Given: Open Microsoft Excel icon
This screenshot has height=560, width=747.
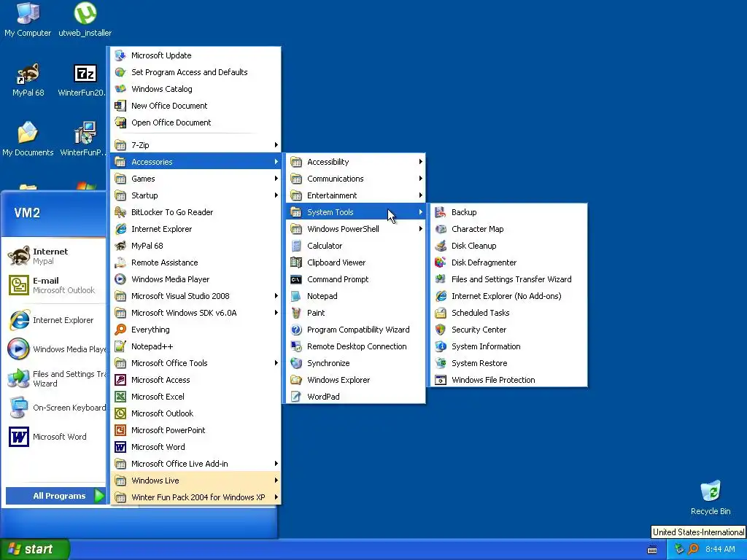Looking at the screenshot, I should pos(120,396).
